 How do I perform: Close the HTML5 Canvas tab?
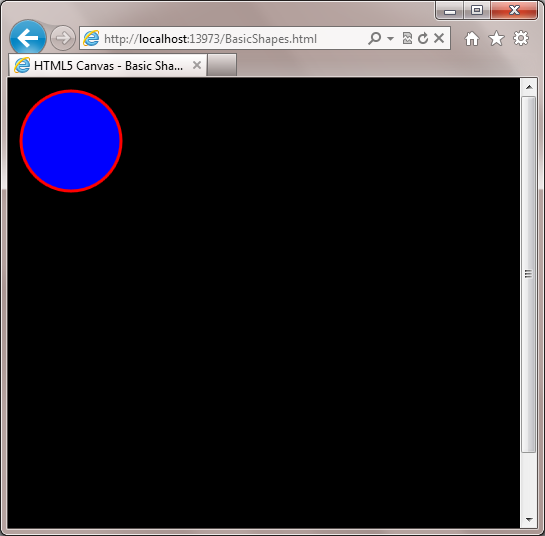coord(197,65)
